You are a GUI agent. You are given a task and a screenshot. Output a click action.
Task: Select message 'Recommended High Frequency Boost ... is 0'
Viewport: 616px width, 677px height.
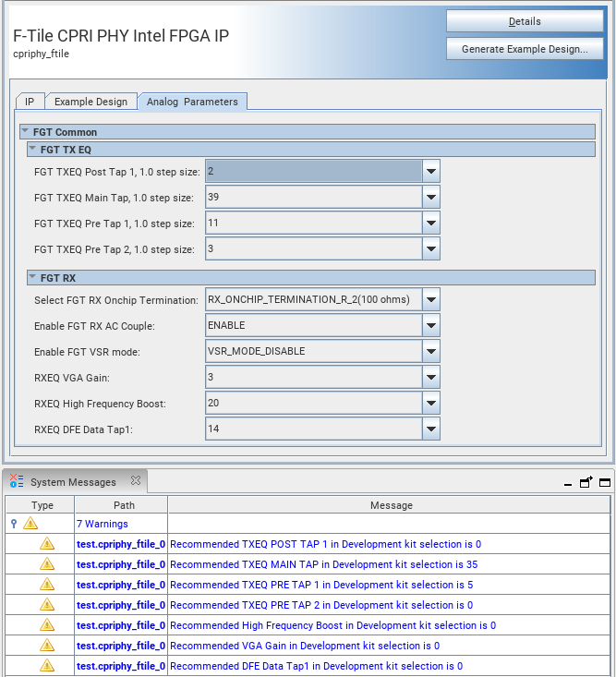[x=332, y=625]
